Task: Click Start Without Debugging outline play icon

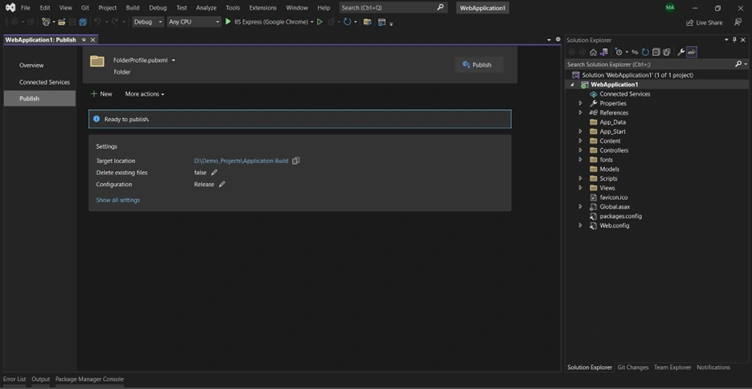Action: pos(319,22)
